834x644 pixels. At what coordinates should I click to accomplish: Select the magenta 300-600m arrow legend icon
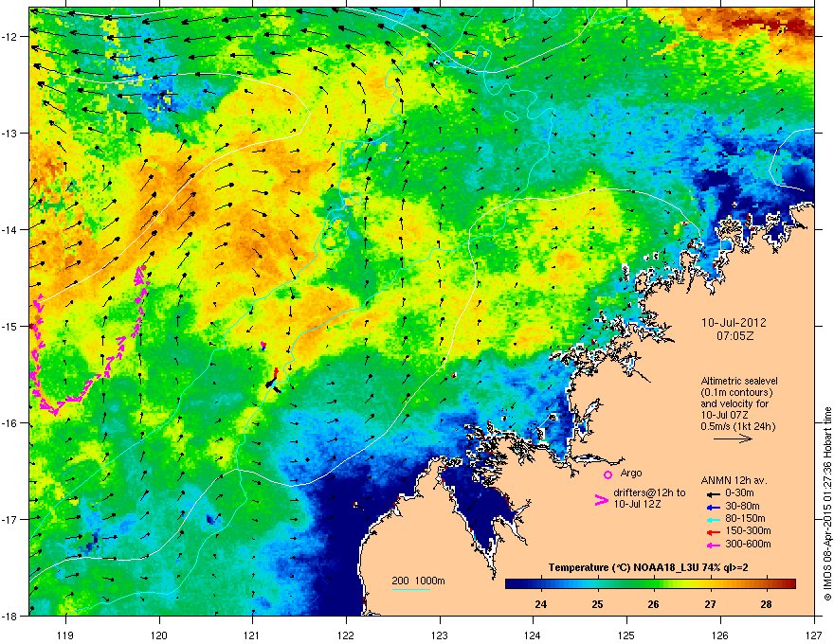click(x=714, y=545)
